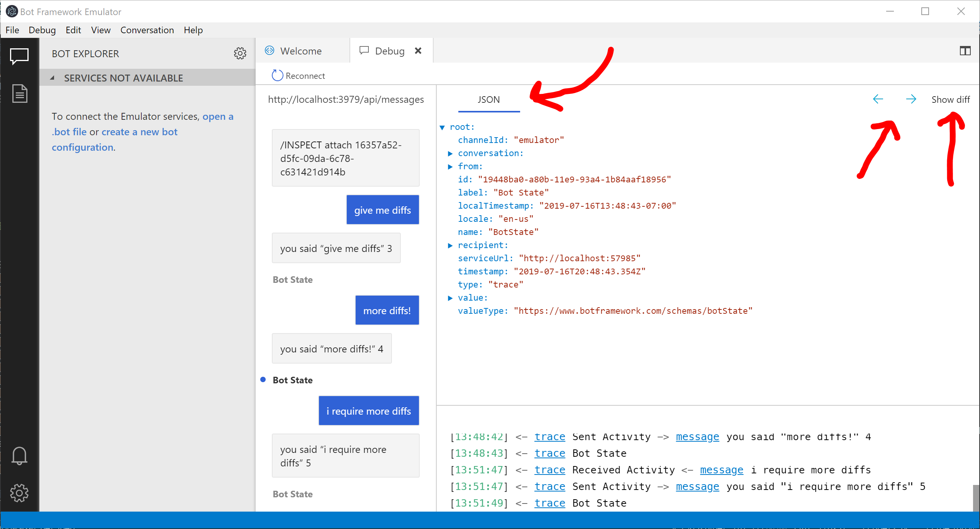Click trace link in 13:51:47 Sent Activity row

[549, 486]
